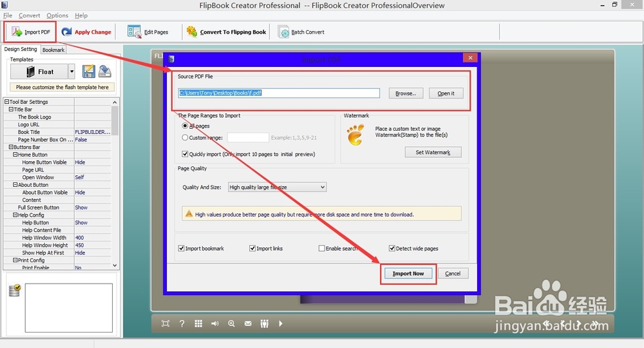Toggle the Detect wide pages checkbox
This screenshot has height=348, width=644.
click(x=392, y=248)
